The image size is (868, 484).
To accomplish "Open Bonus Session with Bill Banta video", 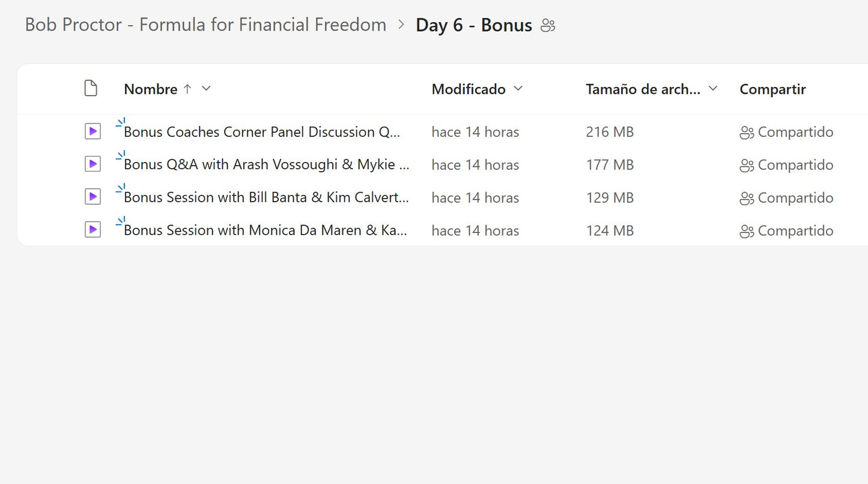I will point(266,198).
